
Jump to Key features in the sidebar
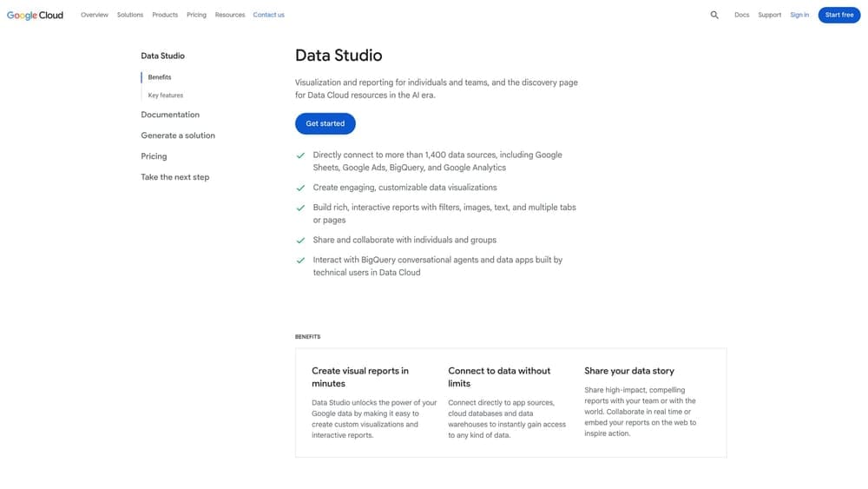pos(166,96)
